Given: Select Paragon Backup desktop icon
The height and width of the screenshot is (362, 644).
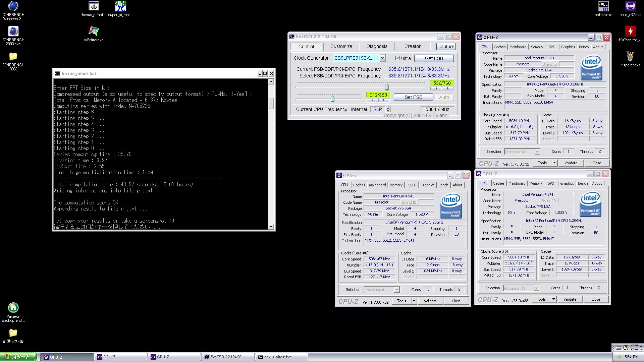Looking at the screenshot, I should 13,312.
